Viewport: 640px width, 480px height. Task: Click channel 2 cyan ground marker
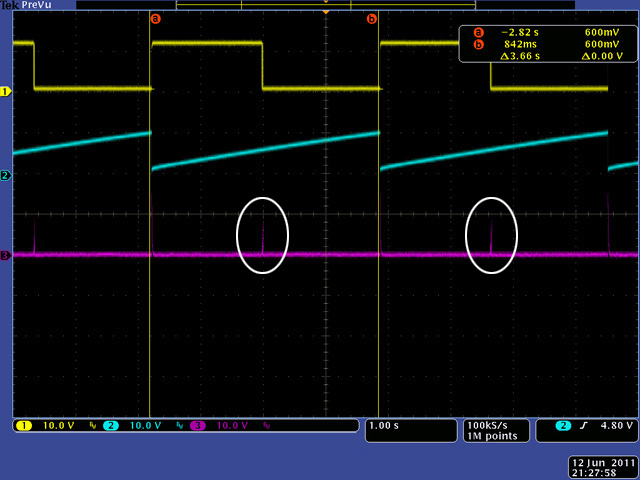pyautogui.click(x=5, y=175)
